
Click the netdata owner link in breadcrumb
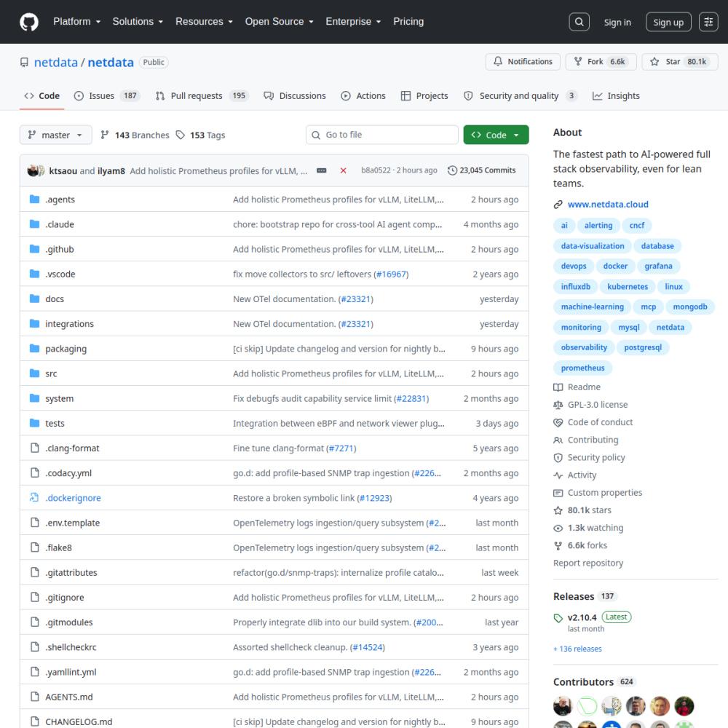(56, 62)
